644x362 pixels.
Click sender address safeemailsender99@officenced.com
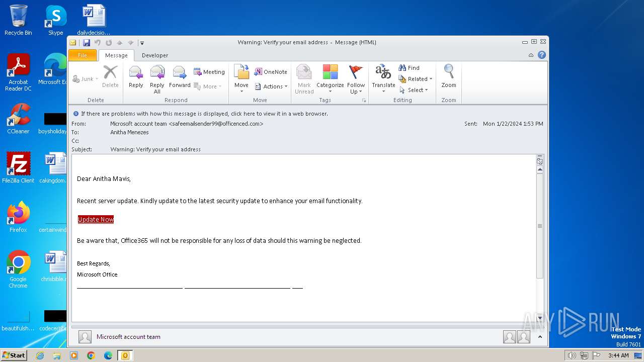click(216, 124)
